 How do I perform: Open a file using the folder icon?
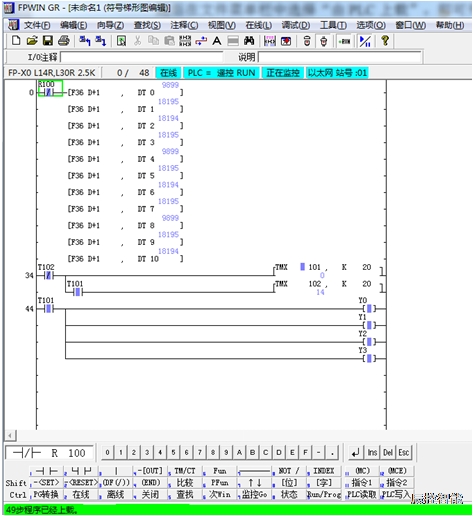[32, 41]
